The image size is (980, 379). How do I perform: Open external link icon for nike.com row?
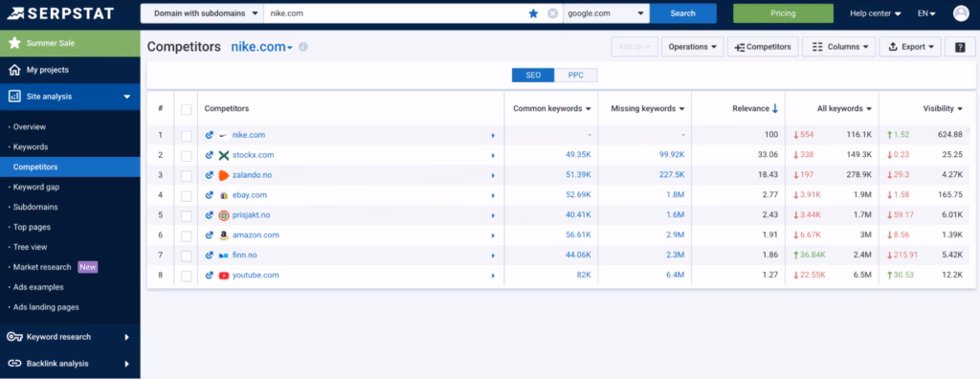(210, 134)
